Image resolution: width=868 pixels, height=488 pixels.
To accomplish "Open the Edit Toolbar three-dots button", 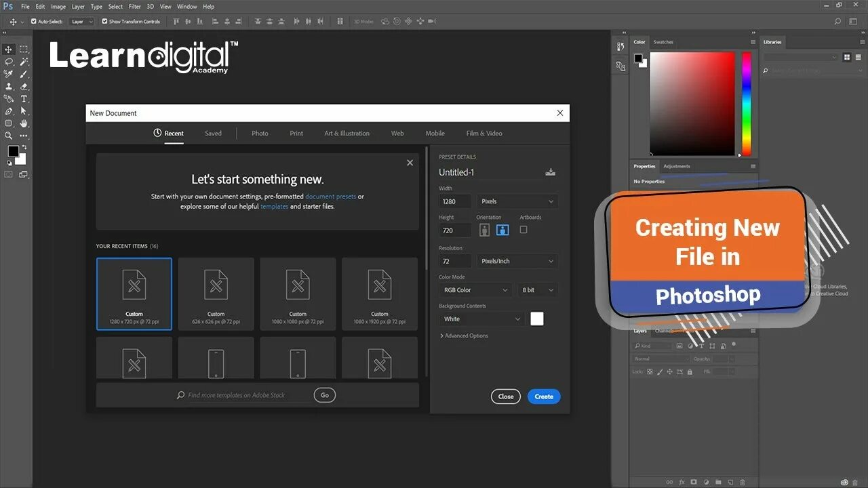I will point(24,136).
